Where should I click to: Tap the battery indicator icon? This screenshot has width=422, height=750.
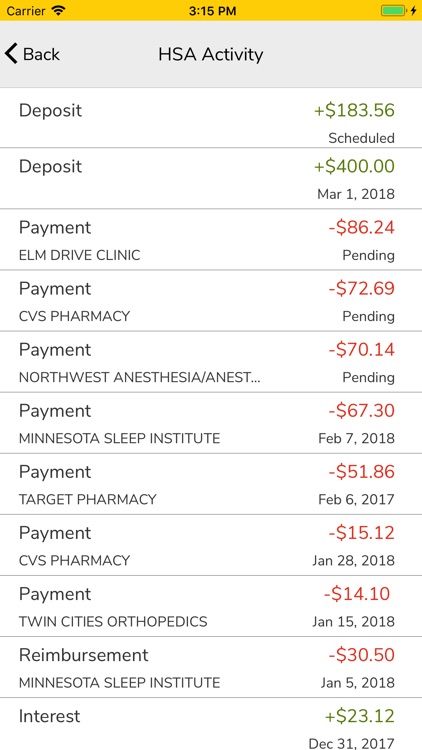pyautogui.click(x=394, y=11)
